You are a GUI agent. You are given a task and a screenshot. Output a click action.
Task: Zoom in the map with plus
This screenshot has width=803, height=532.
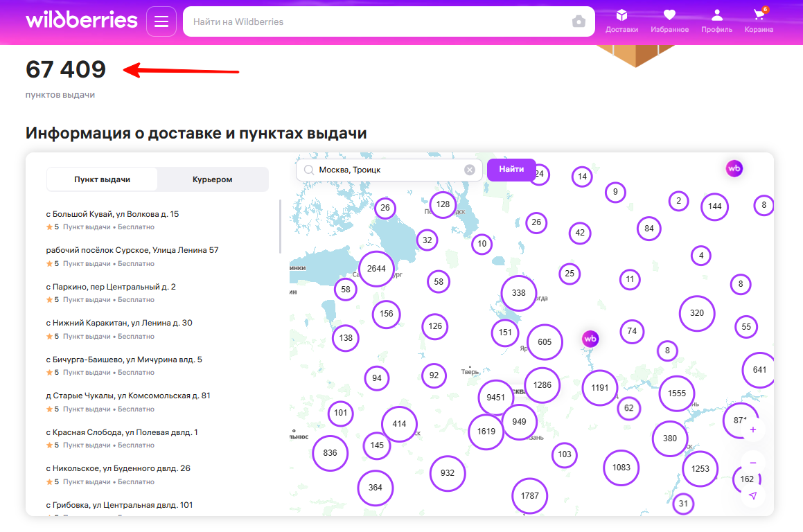[753, 429]
